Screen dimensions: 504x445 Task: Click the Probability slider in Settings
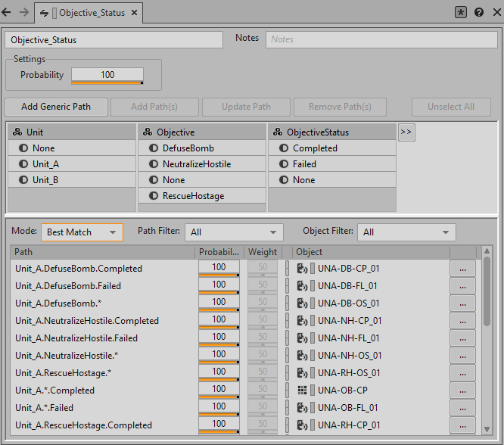click(107, 76)
